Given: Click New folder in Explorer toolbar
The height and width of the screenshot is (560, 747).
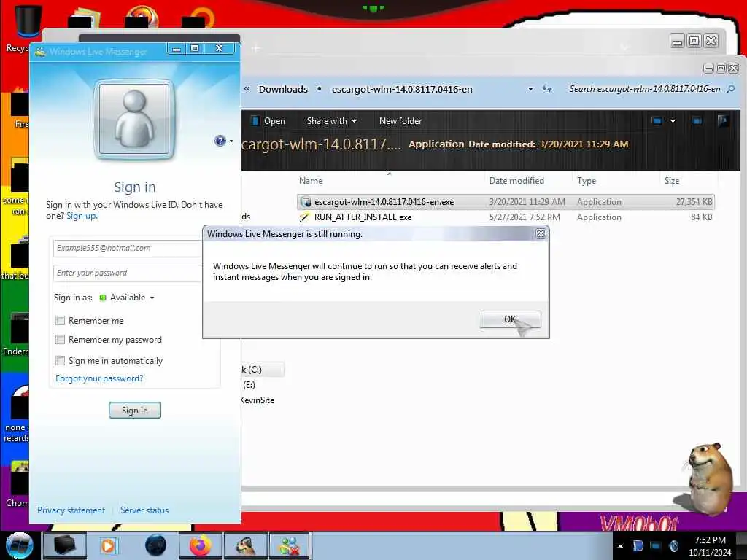Looking at the screenshot, I should (x=400, y=121).
